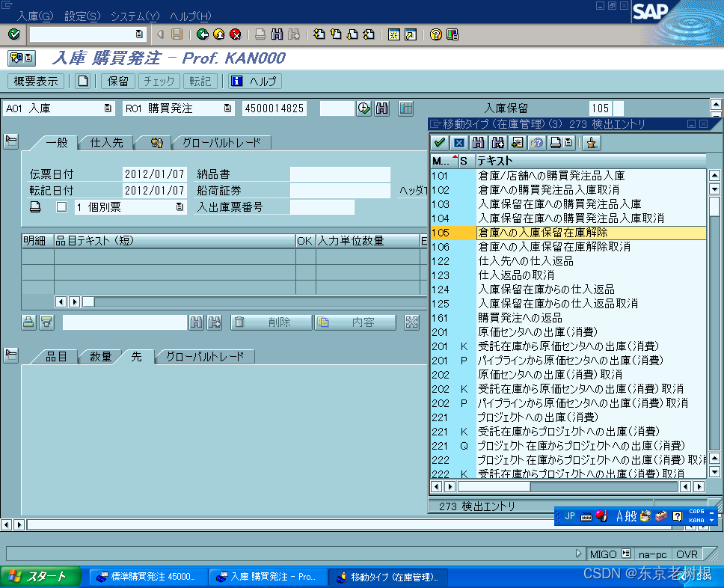The width and height of the screenshot is (724, 588).
Task: Click the Create Shortcut icon
Action: point(411,34)
